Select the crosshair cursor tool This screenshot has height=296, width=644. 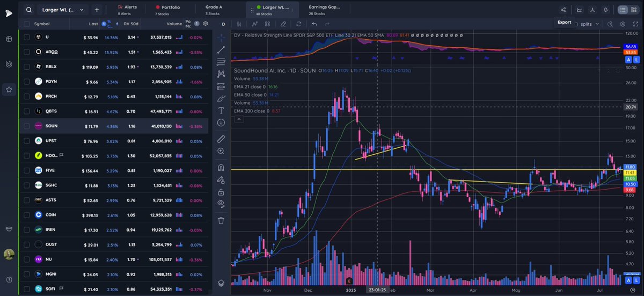click(x=221, y=38)
